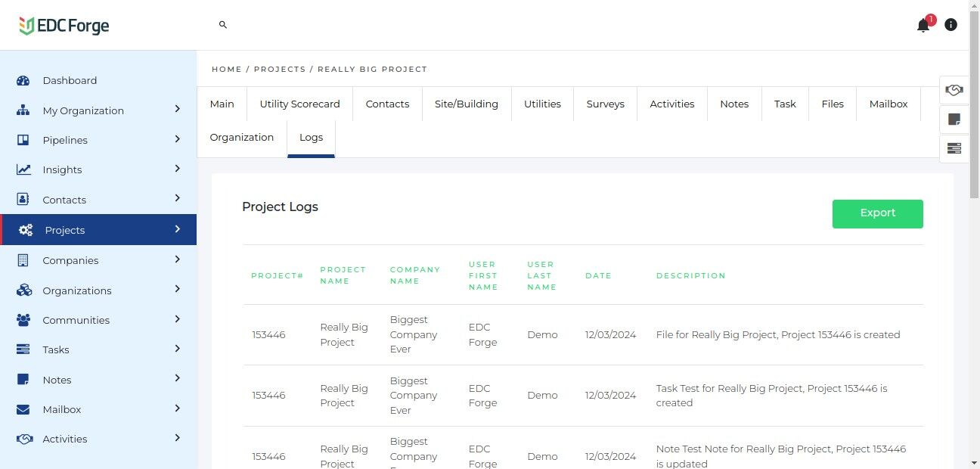Click the Insights chart icon

pos(23,170)
